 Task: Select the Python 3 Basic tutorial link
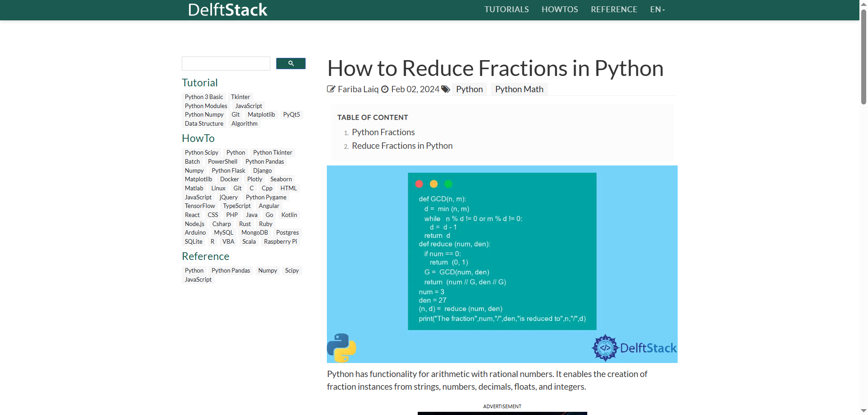pyautogui.click(x=203, y=97)
